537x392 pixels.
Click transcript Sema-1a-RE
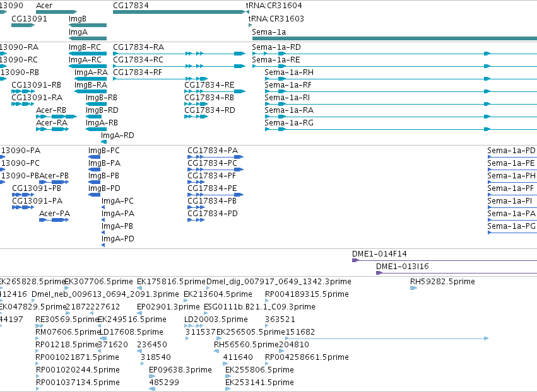pyautogui.click(x=394, y=66)
